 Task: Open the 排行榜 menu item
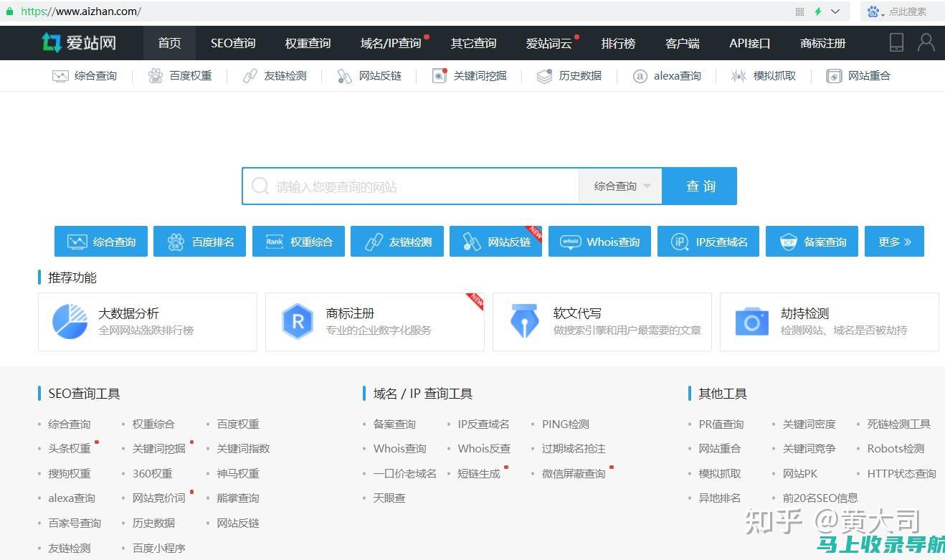618,43
